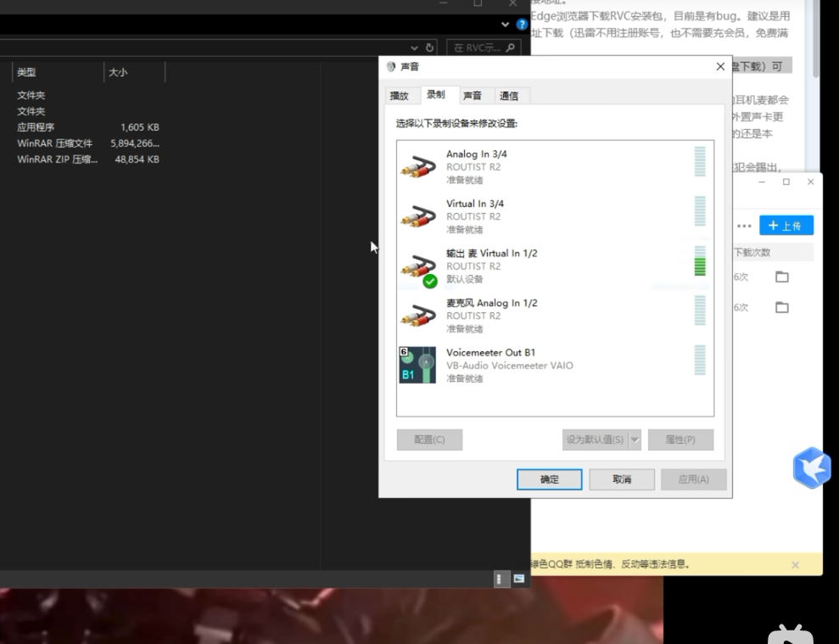Select the WinRAR 压缩文件 row

(x=88, y=143)
